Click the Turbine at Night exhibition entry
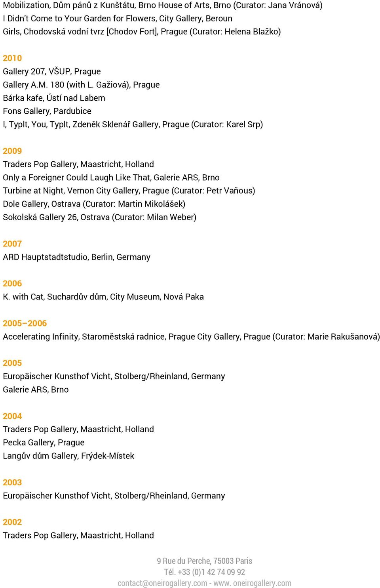This screenshot has height=588, width=380. pyautogui.click(x=129, y=191)
